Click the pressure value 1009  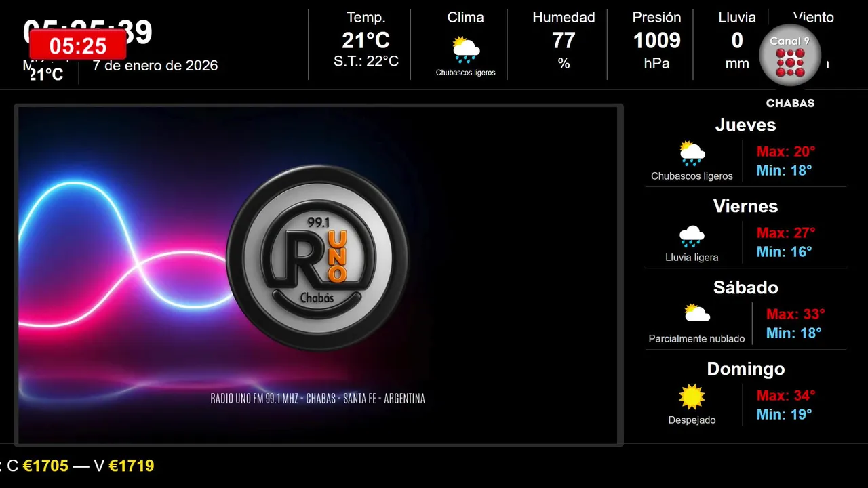click(x=656, y=41)
